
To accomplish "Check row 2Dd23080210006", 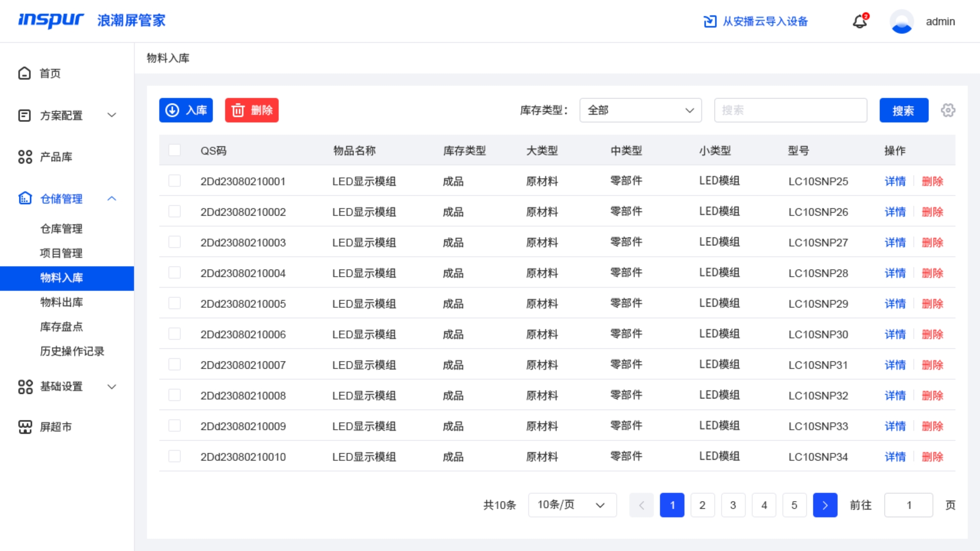I will 175,334.
